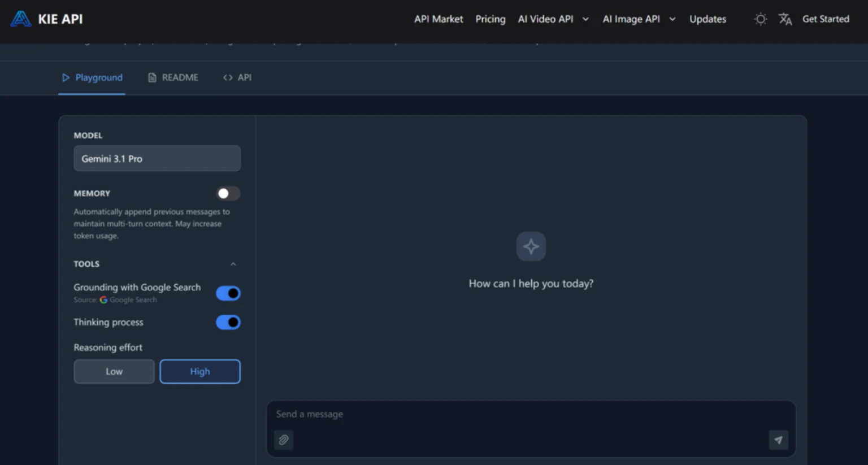868x465 pixels.
Task: Click the KIE API brand name
Action: (60, 19)
